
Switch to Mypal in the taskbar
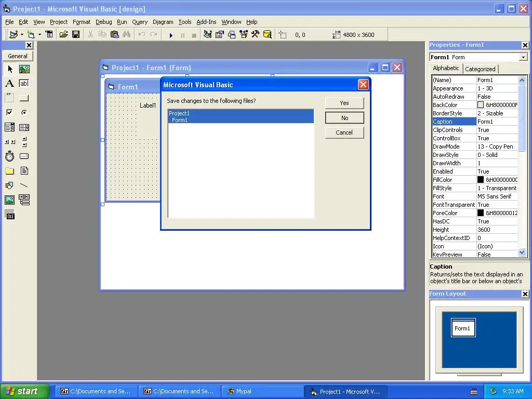point(262,392)
